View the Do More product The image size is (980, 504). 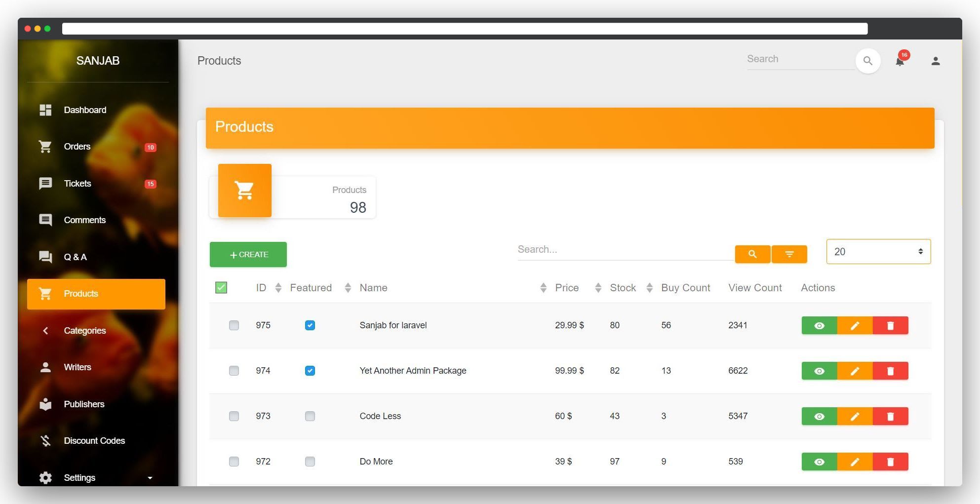pos(819,462)
